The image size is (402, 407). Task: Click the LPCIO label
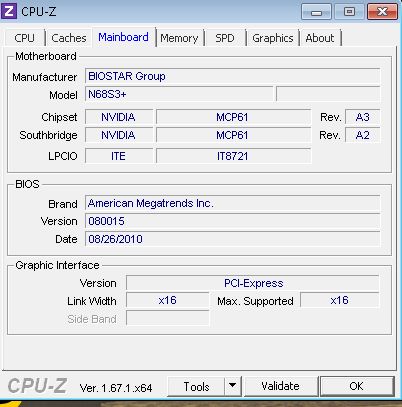63,156
